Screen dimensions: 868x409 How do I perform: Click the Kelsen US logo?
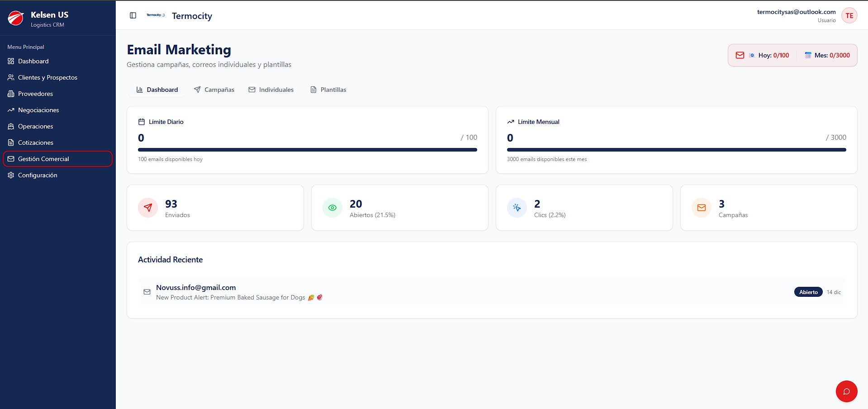tap(16, 18)
